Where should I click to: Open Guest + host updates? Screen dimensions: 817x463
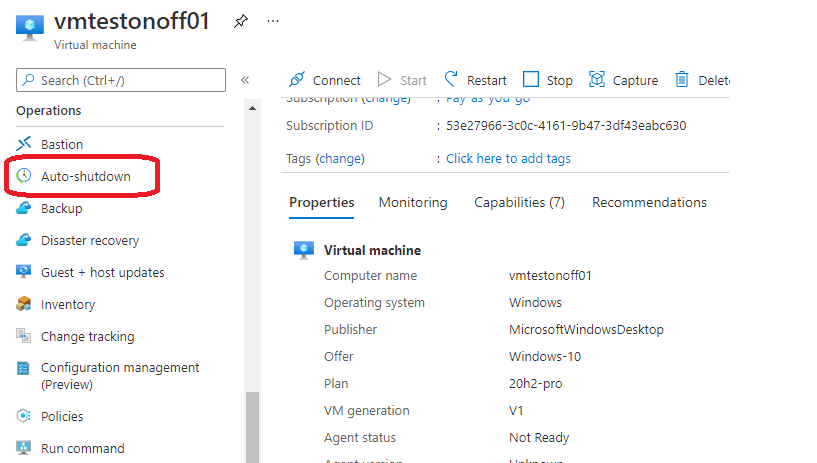(x=102, y=272)
